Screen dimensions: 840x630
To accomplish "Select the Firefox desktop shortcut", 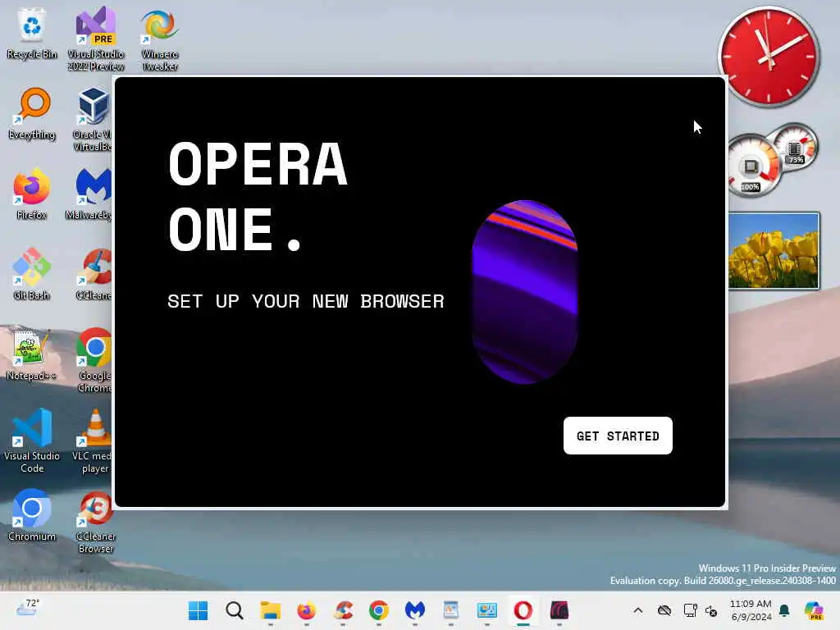I will click(x=32, y=194).
